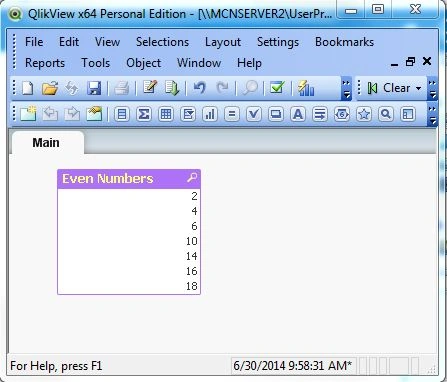
Task: Launch the Quick Chart wizard icon
Action: [x=306, y=88]
